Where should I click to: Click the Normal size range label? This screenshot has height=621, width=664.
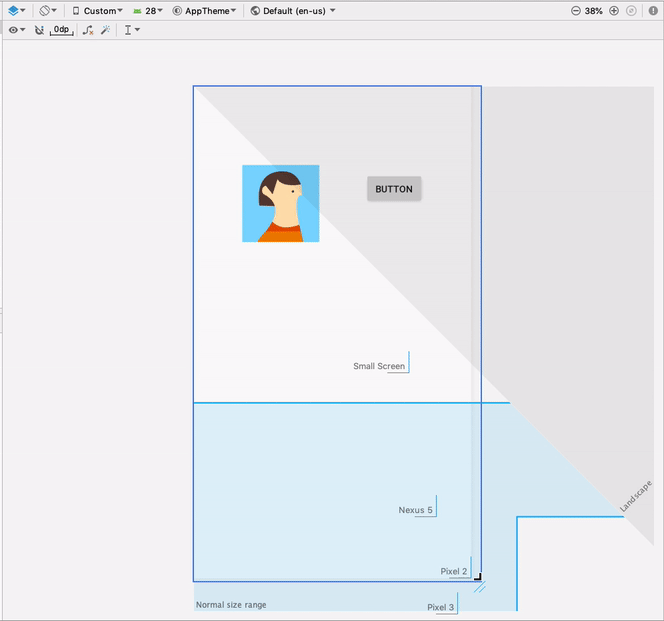tap(231, 605)
